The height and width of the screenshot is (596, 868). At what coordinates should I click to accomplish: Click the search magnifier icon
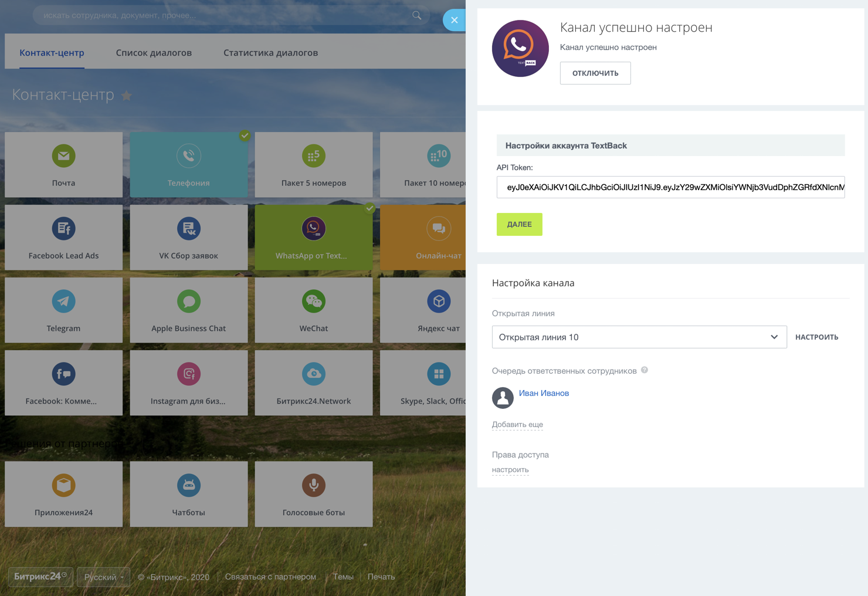[416, 15]
